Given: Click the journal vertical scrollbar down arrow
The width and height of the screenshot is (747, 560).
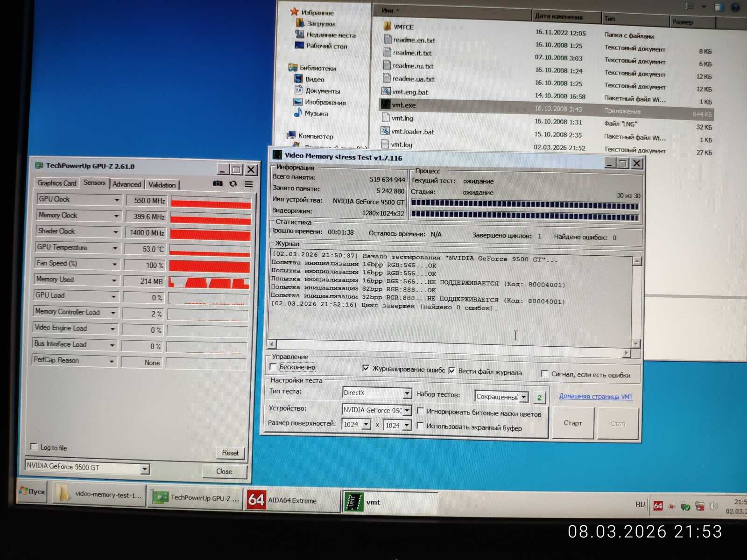Looking at the screenshot, I should (636, 343).
